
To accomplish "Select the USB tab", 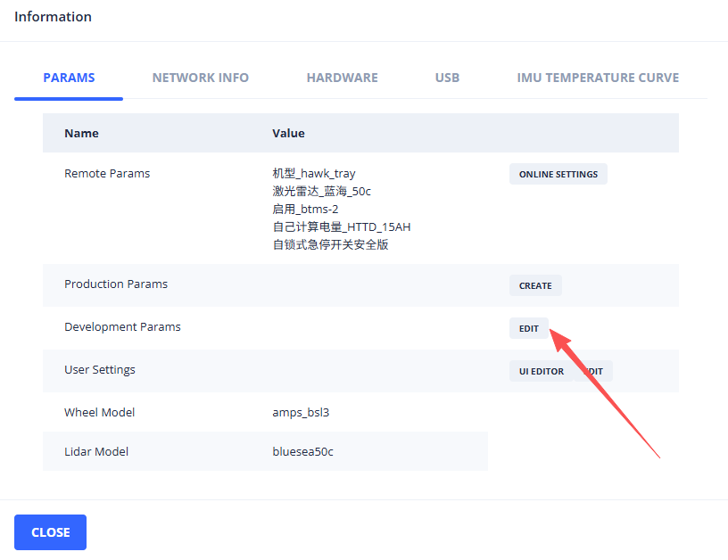I will pyautogui.click(x=447, y=78).
